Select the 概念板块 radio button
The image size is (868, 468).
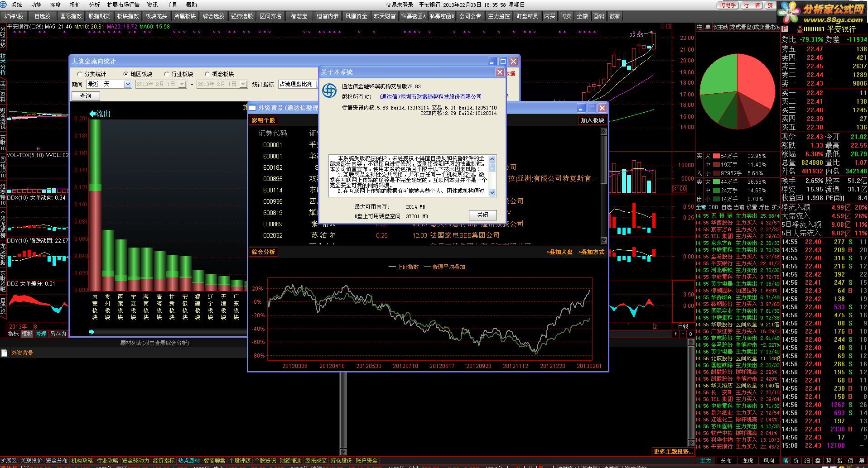219,74
